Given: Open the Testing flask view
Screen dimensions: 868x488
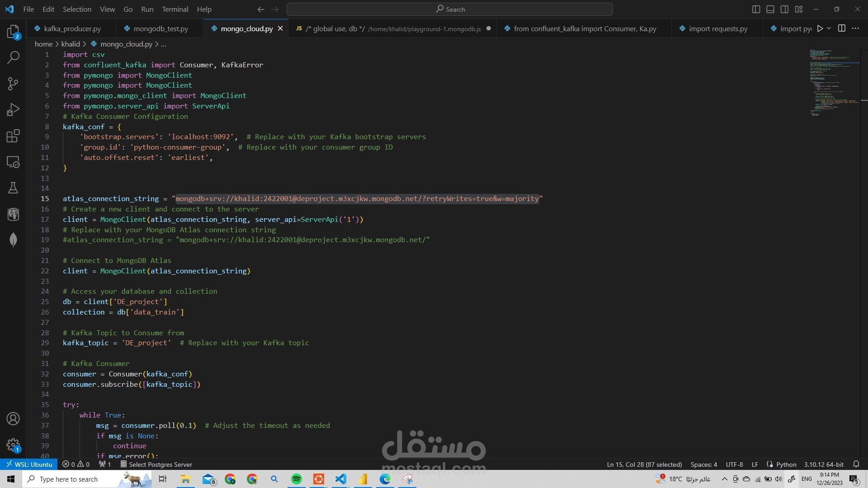Looking at the screenshot, I should click(13, 188).
